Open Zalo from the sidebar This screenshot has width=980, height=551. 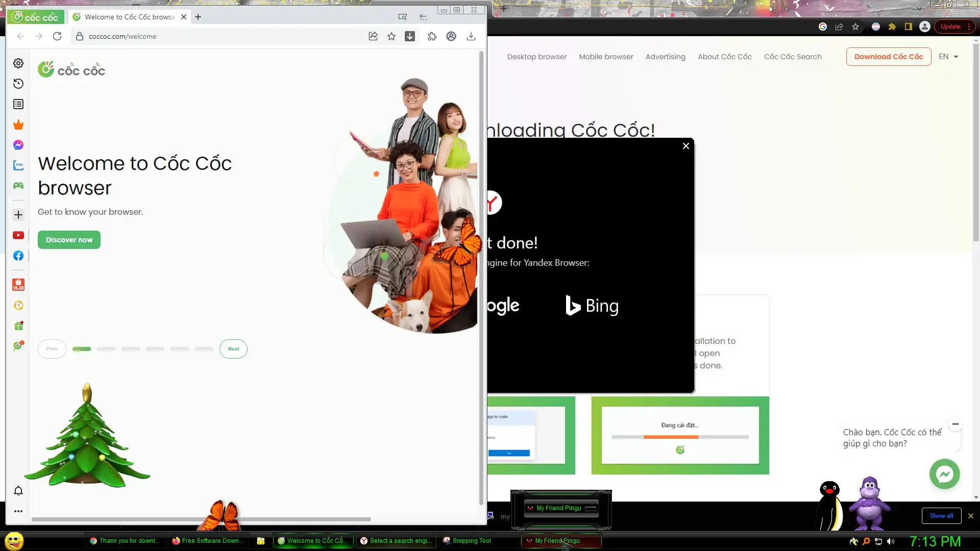[18, 165]
